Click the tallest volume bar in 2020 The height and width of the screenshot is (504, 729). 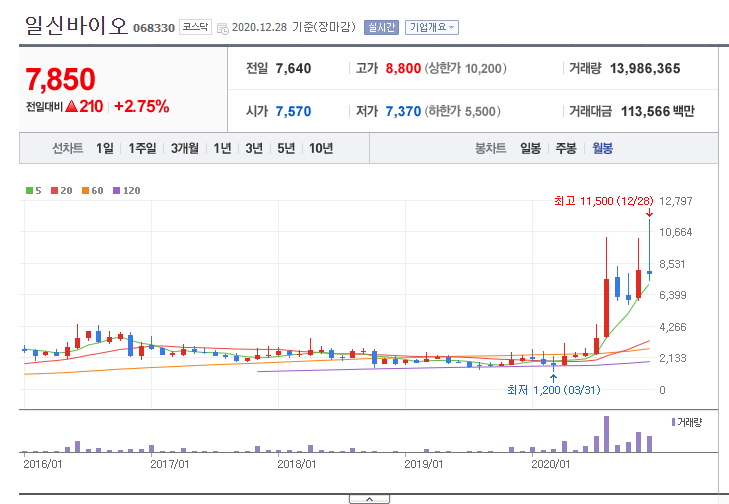point(606,434)
